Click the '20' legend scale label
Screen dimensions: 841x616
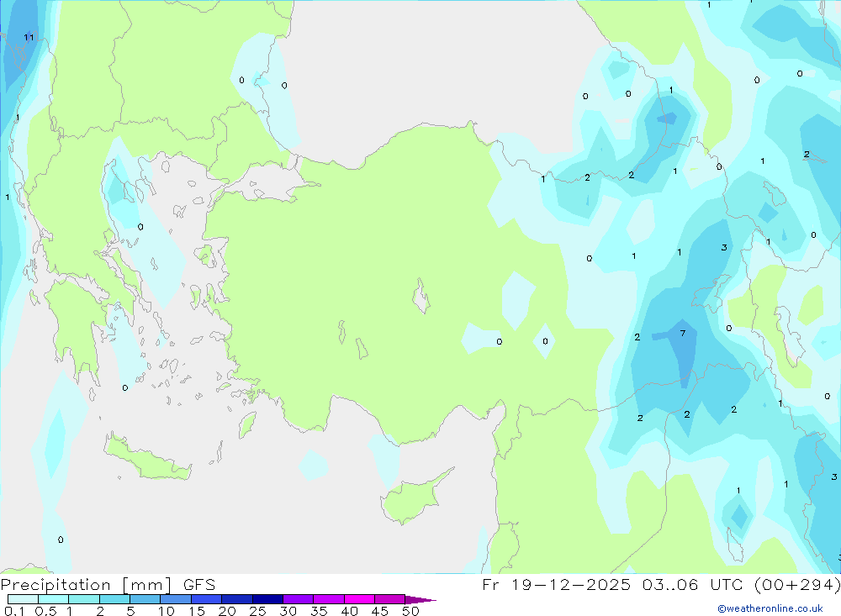227,611
